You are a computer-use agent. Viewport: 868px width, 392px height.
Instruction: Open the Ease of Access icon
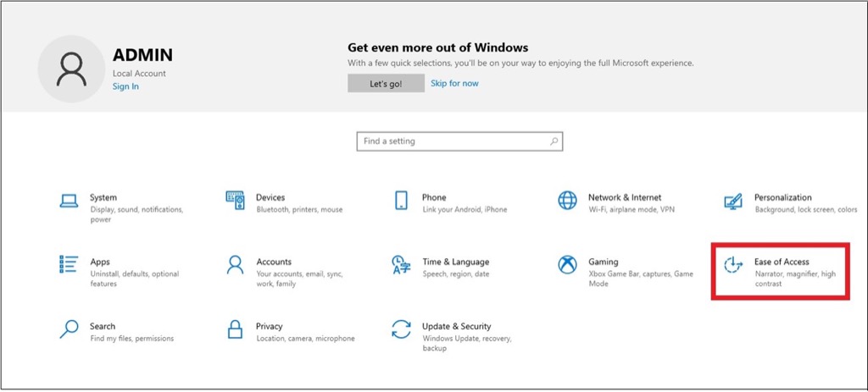(733, 265)
